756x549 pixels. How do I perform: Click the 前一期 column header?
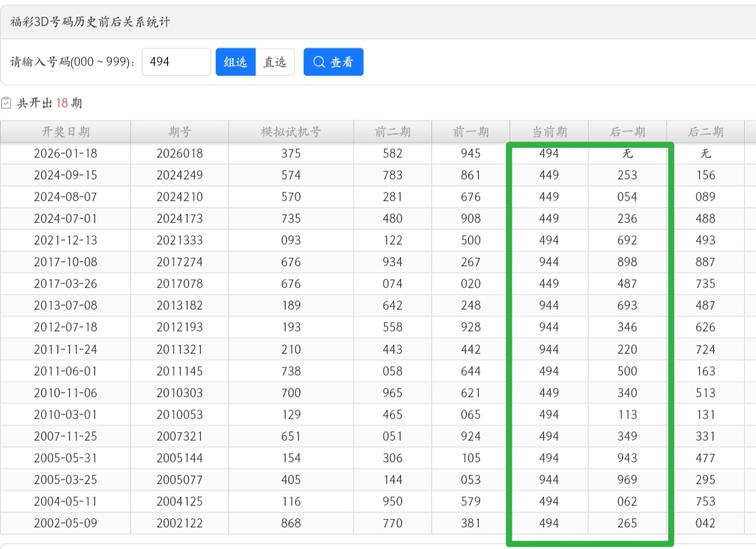click(x=471, y=132)
